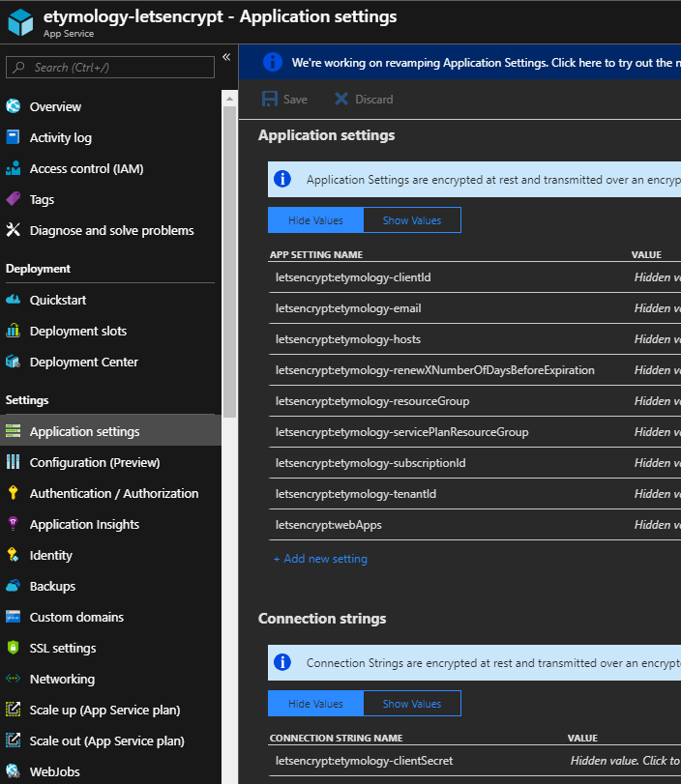
Task: Click the Diagnose and solve problems wrench icon
Action: 13,230
